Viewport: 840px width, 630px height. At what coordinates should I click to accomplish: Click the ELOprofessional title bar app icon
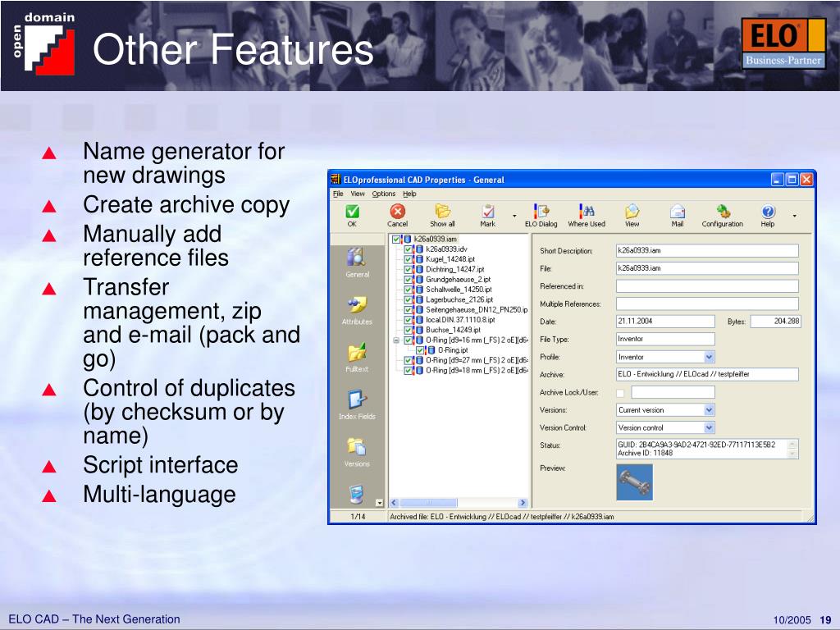336,180
